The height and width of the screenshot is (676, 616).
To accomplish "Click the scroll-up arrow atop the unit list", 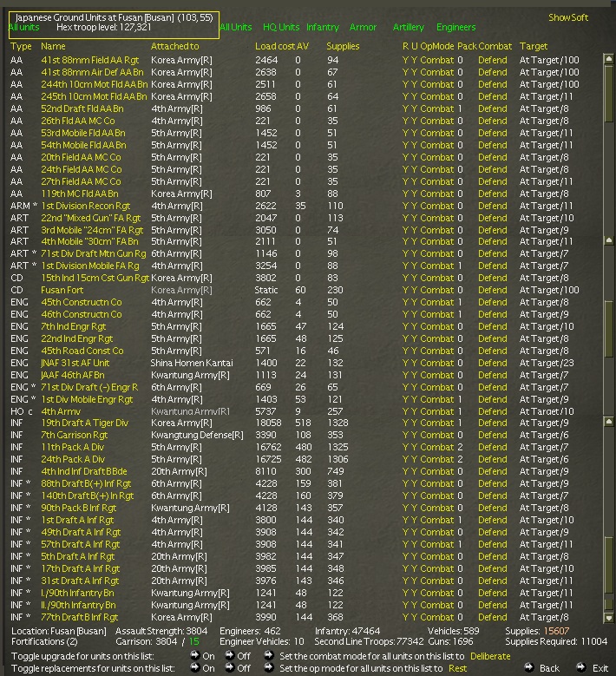I will (x=609, y=58).
